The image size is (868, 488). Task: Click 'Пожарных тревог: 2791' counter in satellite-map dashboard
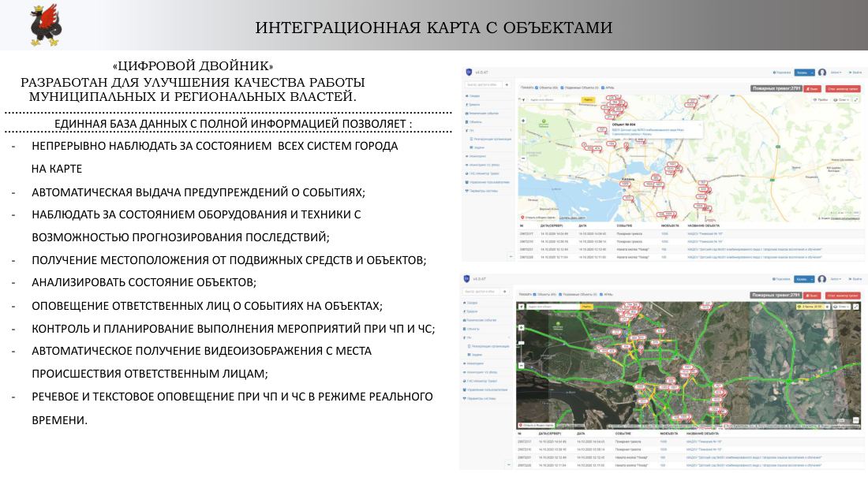tap(776, 296)
